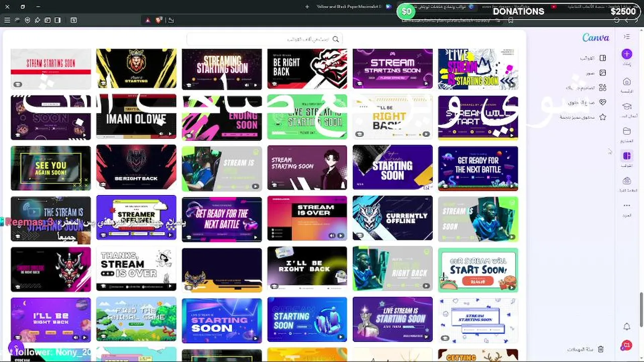This screenshot has width=644, height=362.
Task: Open the Imani Olowe template
Action: point(136,117)
